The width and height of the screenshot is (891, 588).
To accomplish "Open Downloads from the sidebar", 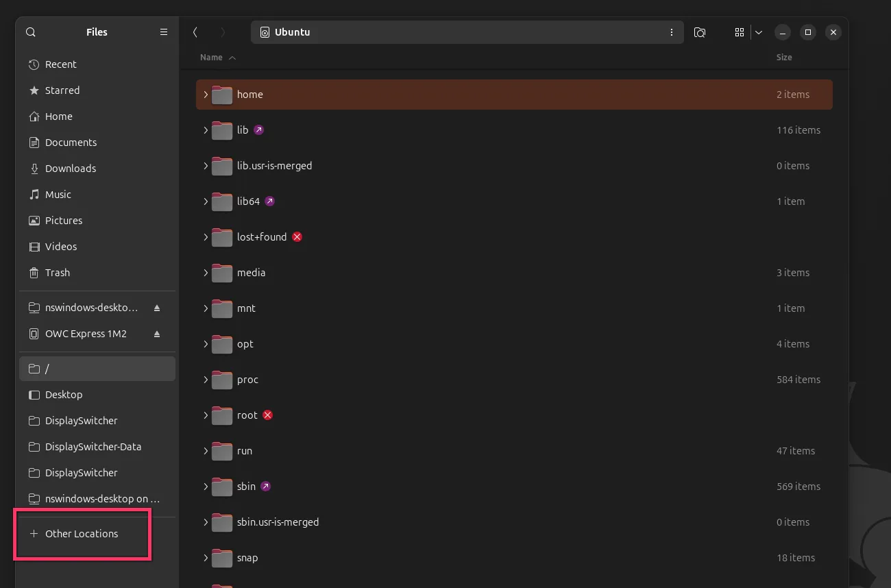I will point(97,169).
